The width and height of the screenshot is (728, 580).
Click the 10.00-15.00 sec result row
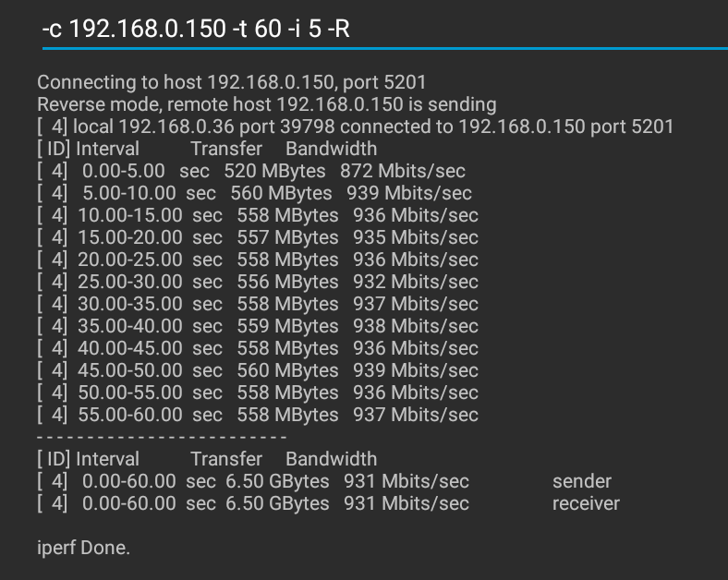point(258,215)
